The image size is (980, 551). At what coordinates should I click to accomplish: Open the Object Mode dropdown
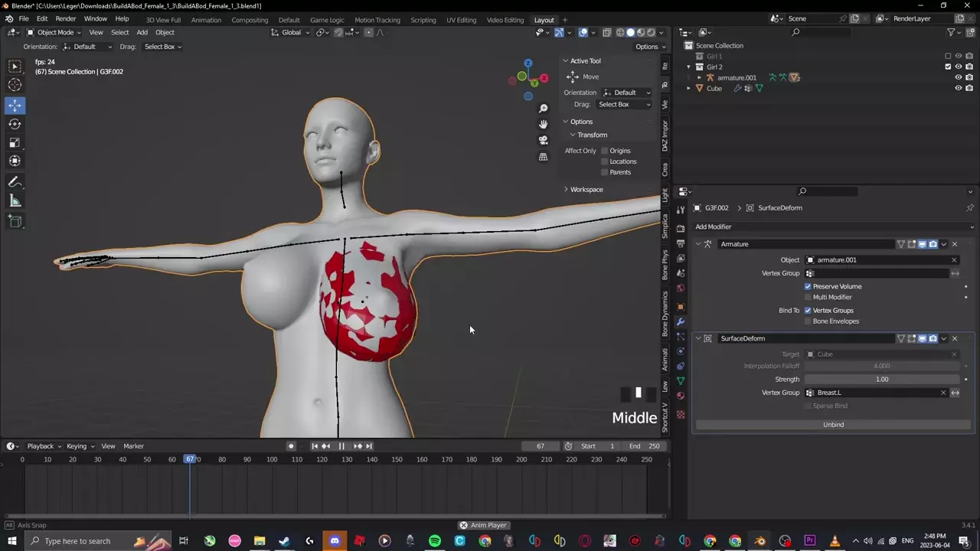(54, 32)
